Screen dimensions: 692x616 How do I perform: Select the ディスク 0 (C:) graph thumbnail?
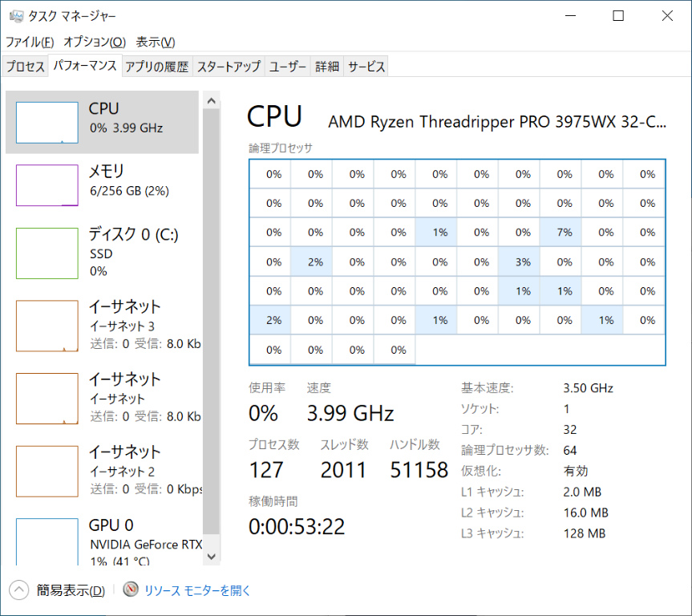[x=47, y=253]
